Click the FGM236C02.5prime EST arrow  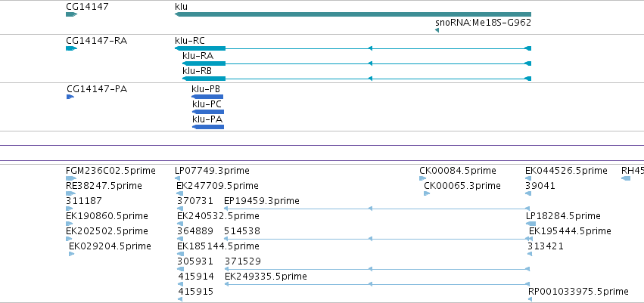point(71,178)
